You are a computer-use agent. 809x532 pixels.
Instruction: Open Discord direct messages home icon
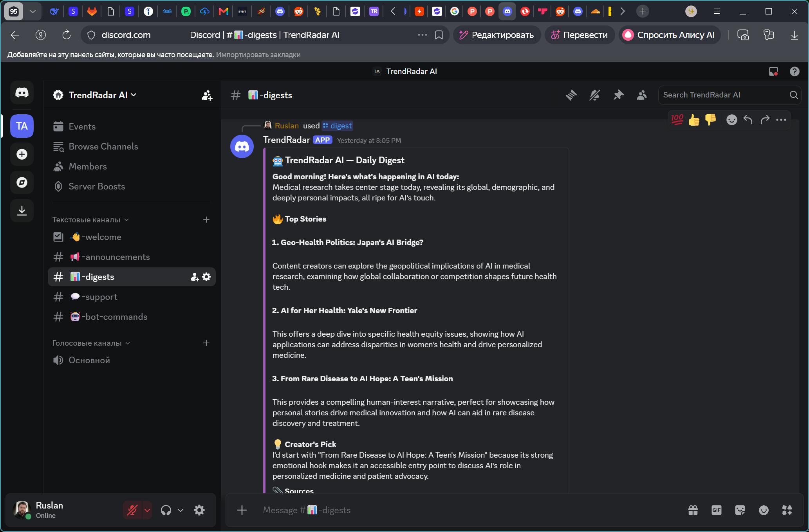(22, 93)
